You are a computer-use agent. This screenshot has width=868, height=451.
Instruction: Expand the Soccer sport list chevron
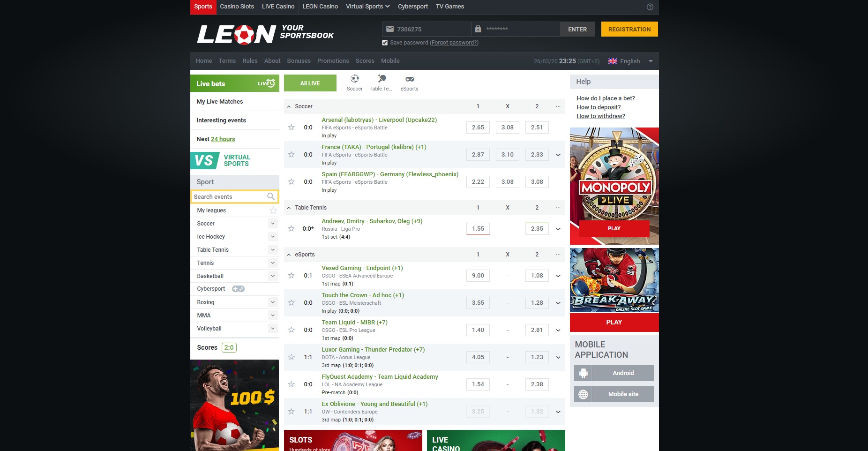(x=273, y=224)
